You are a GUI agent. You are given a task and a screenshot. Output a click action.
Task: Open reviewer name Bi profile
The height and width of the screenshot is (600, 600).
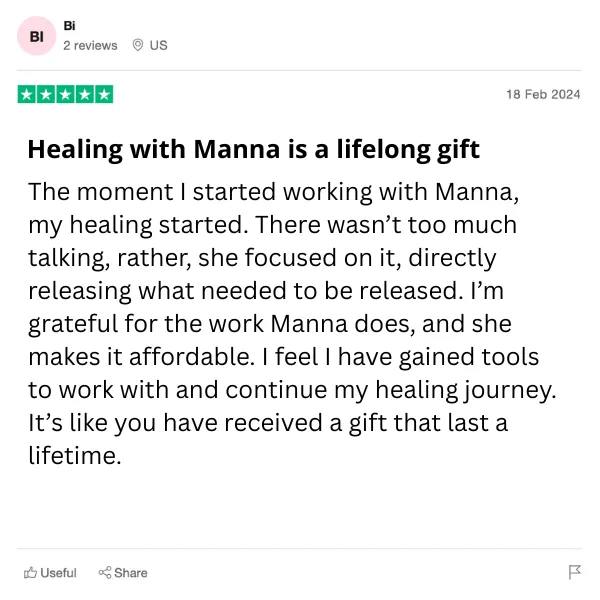click(x=69, y=26)
